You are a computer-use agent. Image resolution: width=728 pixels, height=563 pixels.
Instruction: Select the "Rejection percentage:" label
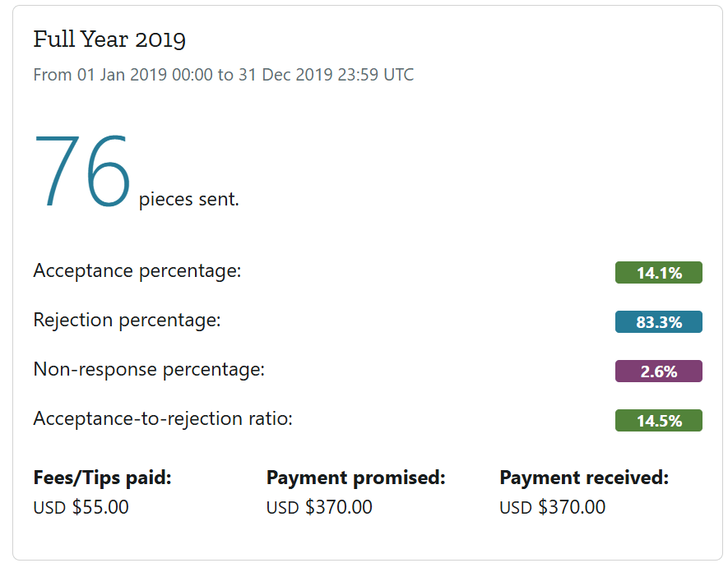tap(127, 321)
